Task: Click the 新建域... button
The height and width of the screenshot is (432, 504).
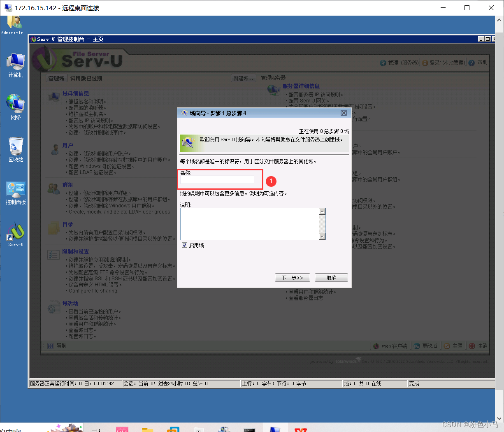Action: pos(243,78)
